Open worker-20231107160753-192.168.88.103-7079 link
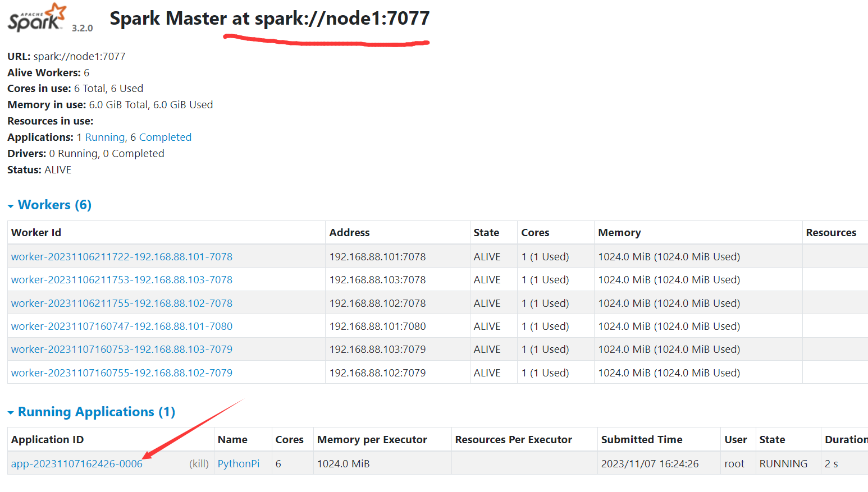Viewport: 868px width, 492px height. [x=122, y=350]
